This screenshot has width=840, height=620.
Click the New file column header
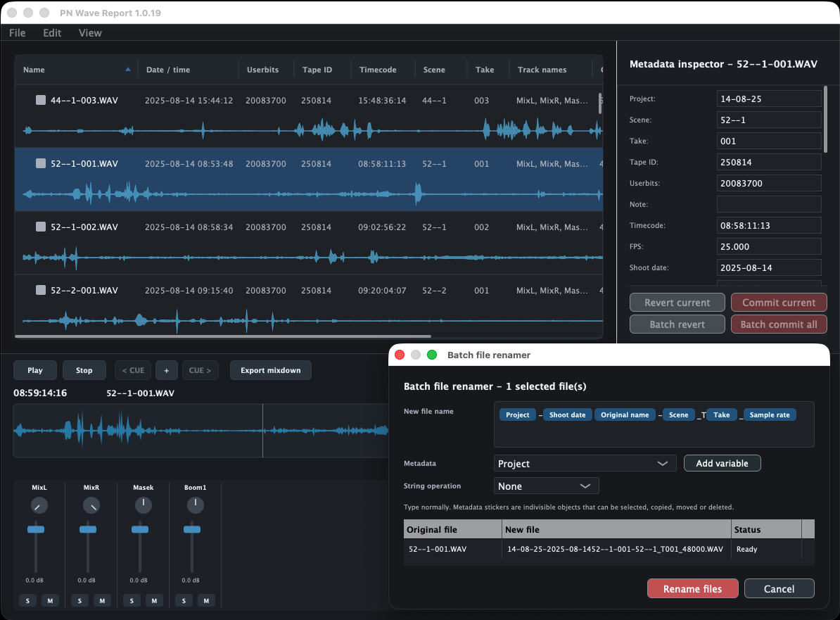click(x=616, y=529)
